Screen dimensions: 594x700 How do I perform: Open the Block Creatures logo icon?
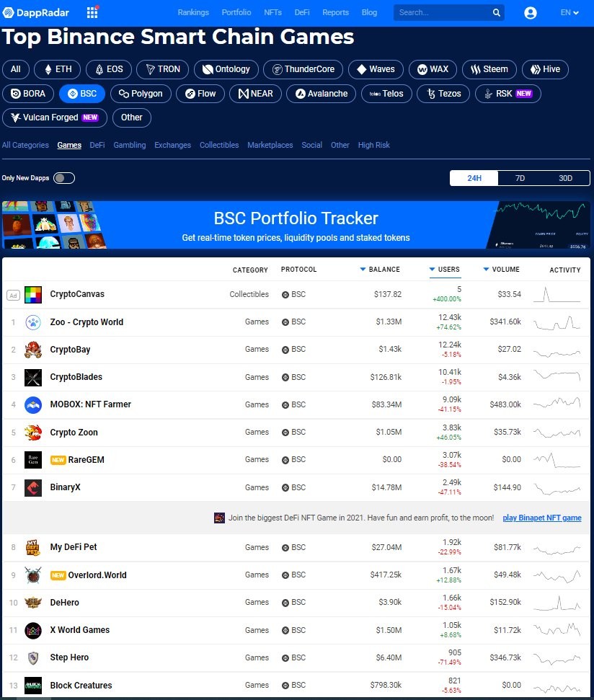(x=33, y=686)
